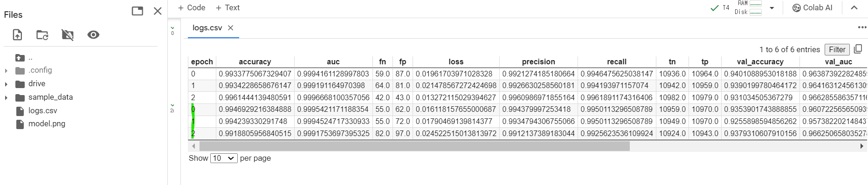The image size is (868, 185).
Task: Close the logs.csv tab
Action: tap(230, 28)
